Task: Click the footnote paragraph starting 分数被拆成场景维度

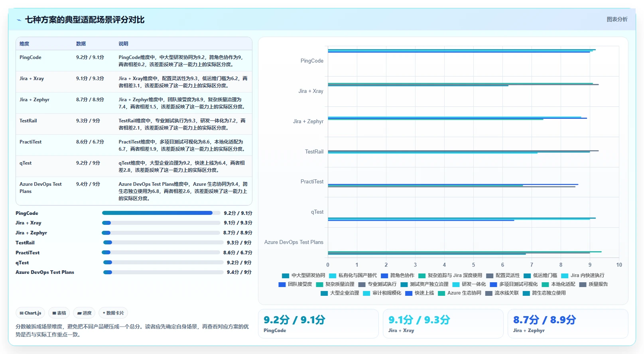Action: coord(132,330)
